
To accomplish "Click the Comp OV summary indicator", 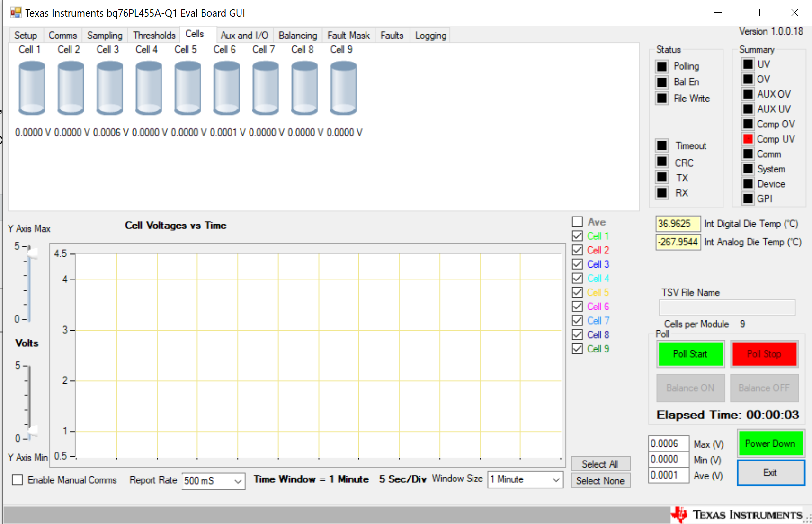I will click(748, 124).
